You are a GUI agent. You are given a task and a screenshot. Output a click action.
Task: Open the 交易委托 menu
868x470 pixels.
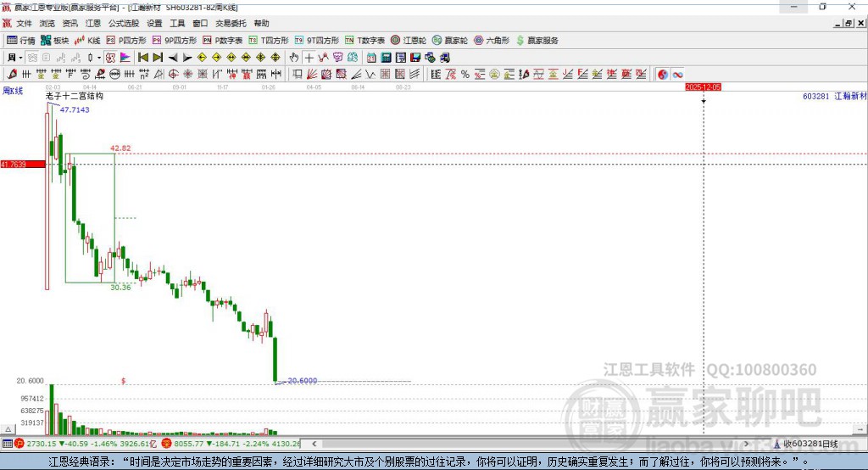pos(231,23)
